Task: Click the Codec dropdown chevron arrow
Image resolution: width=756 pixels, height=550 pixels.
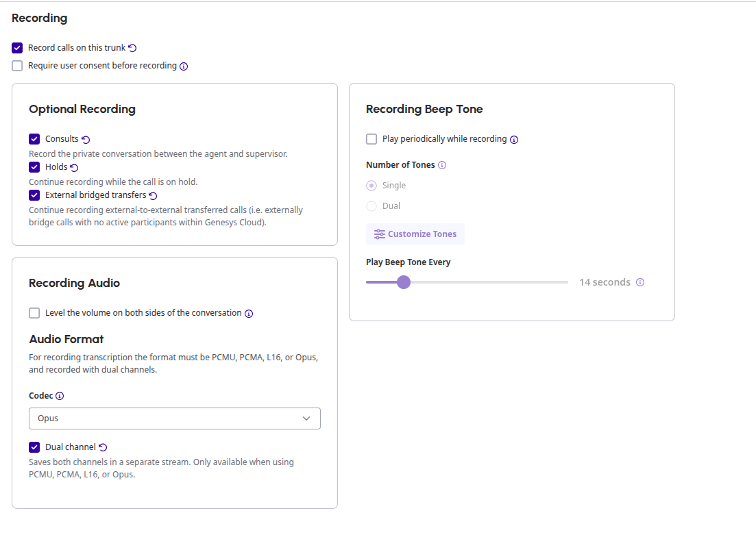Action: (x=306, y=418)
